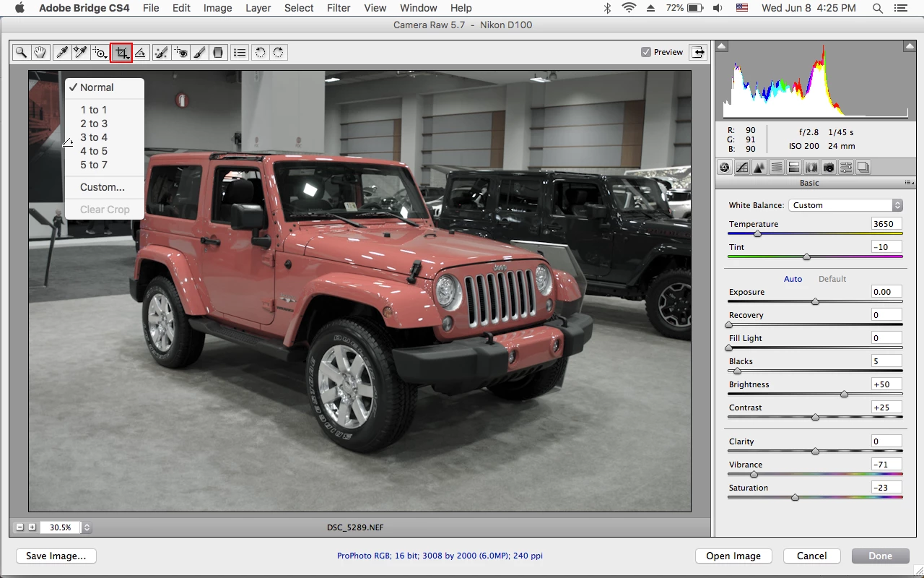924x578 pixels.
Task: Choose Custom... crop ratio
Action: point(105,187)
